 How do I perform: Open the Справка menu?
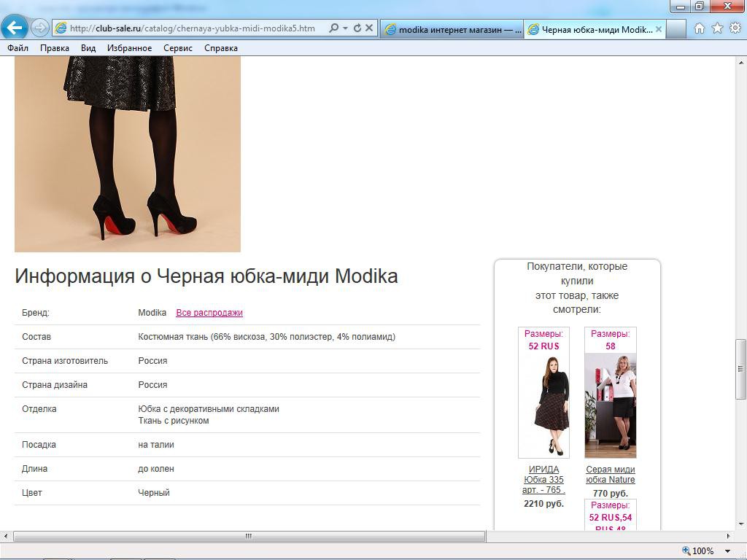(x=220, y=48)
